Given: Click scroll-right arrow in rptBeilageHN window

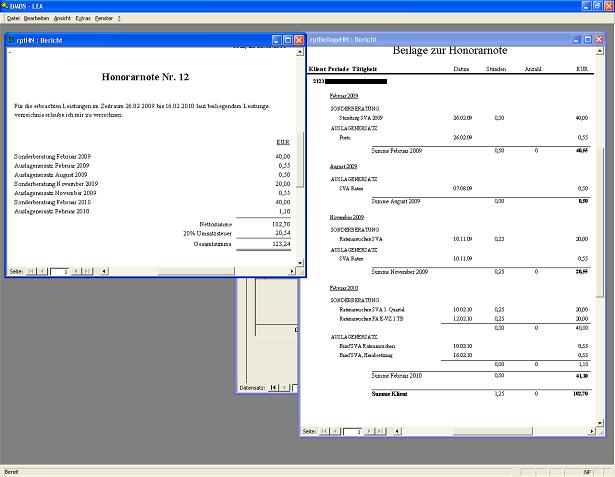Looking at the screenshot, I should pyautogui.click(x=592, y=431).
